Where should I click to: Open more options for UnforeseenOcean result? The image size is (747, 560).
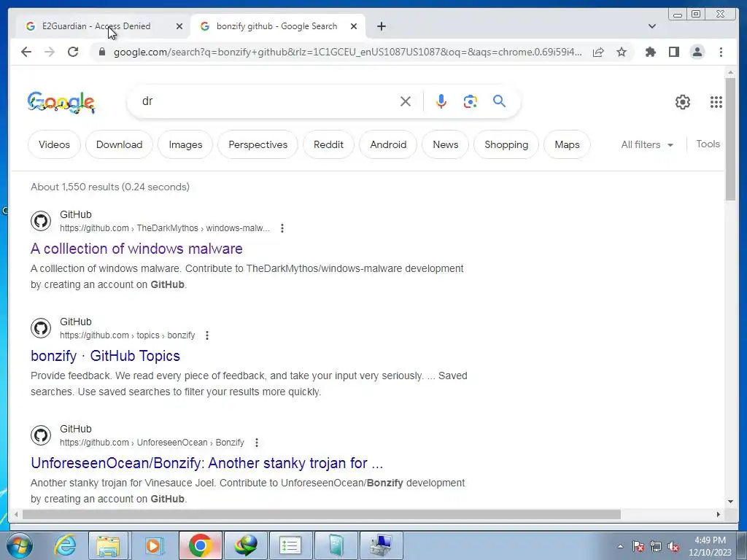(x=256, y=443)
